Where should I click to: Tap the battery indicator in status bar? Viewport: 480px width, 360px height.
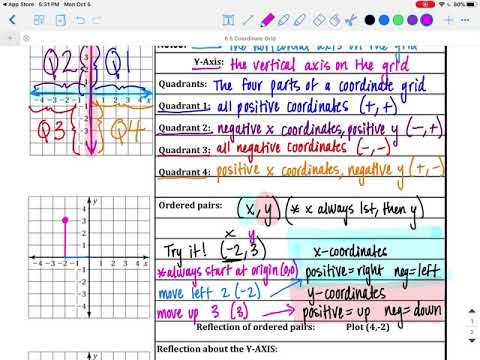point(472,4)
